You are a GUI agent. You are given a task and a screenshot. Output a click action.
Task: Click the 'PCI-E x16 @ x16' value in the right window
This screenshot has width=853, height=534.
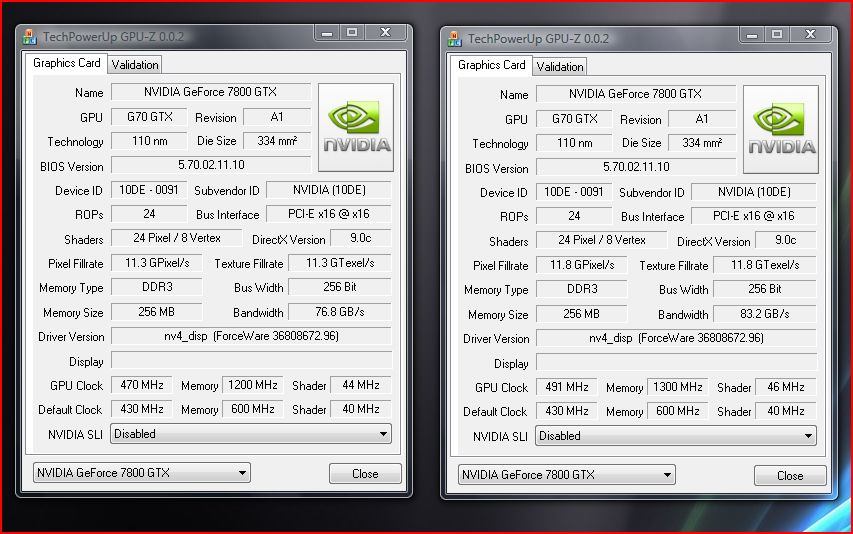coord(753,216)
